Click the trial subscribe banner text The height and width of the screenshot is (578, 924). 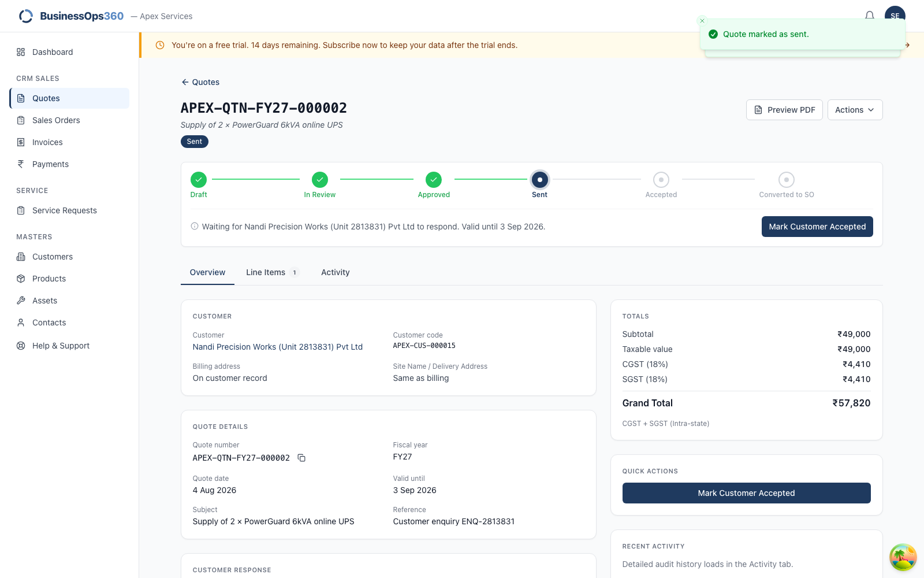[344, 45]
